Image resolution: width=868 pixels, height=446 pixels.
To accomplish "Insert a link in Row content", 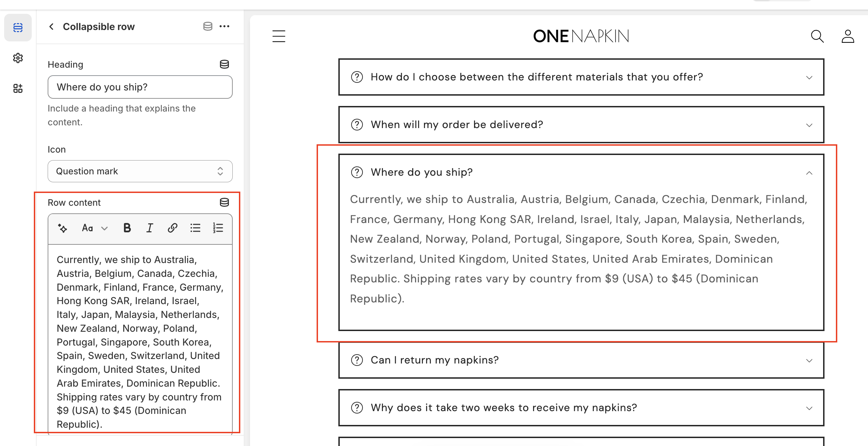I will (172, 228).
